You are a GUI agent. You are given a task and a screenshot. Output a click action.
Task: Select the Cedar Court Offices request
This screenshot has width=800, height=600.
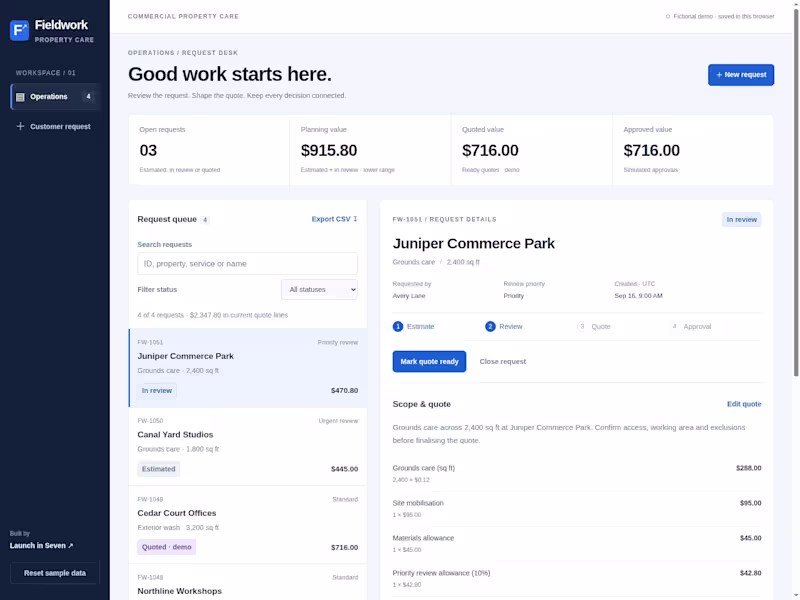coord(248,524)
